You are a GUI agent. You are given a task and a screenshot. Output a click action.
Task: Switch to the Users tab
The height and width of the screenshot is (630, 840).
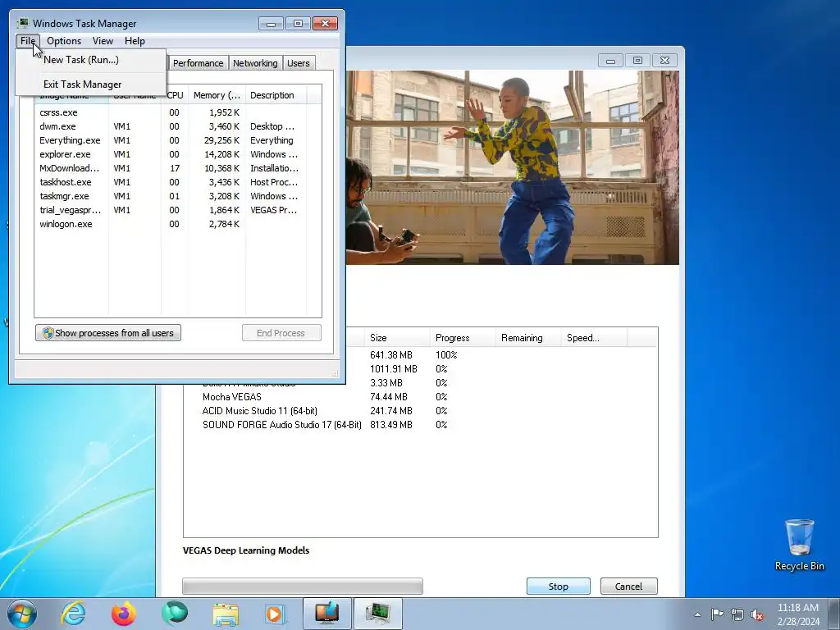point(298,63)
